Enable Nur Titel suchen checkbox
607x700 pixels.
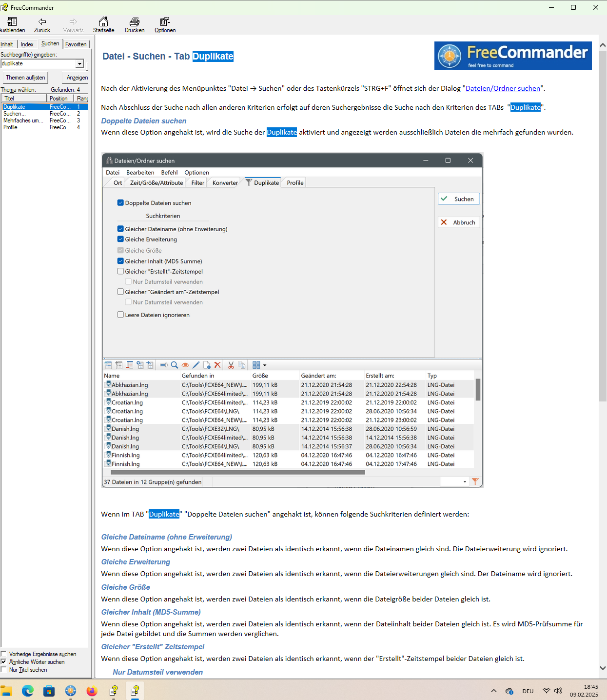coord(3,670)
